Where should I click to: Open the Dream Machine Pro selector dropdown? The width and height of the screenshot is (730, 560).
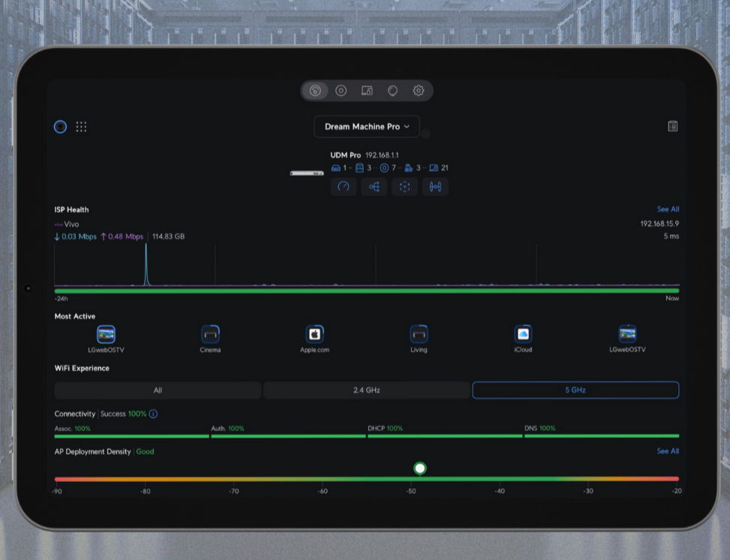click(366, 127)
